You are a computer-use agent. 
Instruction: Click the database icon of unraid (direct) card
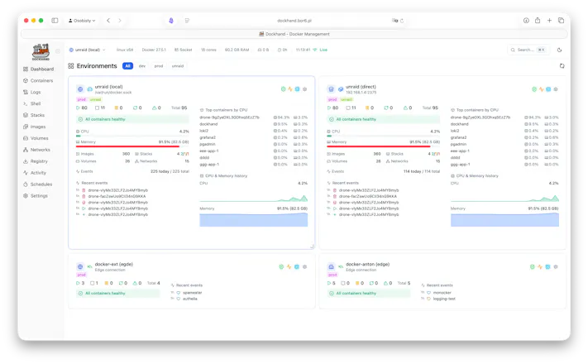(x=331, y=89)
